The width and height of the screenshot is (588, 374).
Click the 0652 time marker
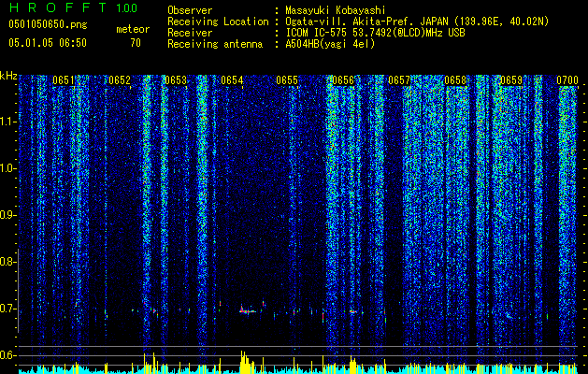click(120, 80)
